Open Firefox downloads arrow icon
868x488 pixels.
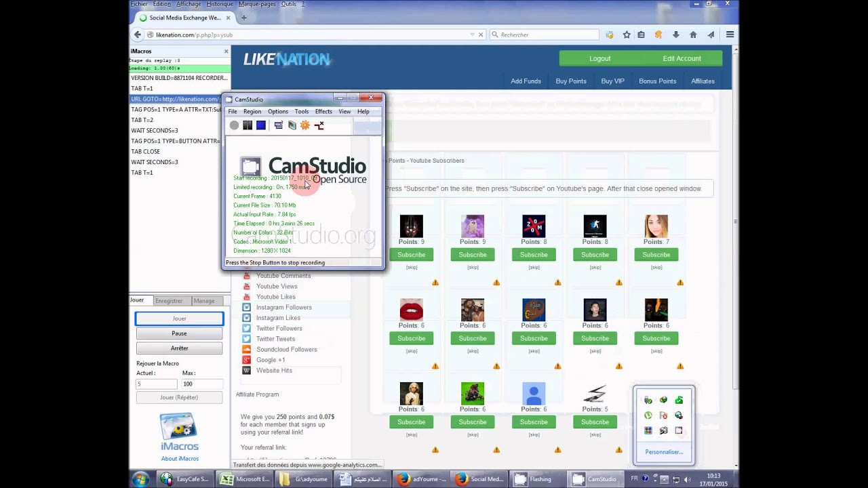[676, 35]
